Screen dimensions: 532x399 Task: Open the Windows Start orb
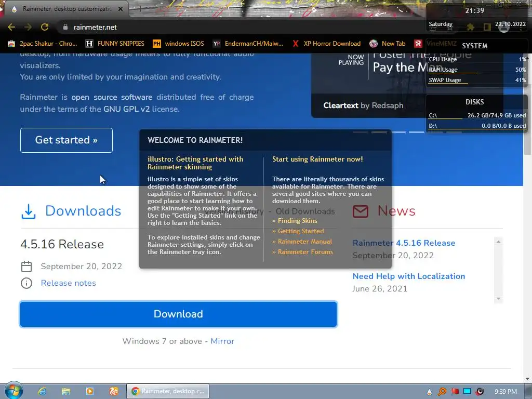click(x=14, y=391)
